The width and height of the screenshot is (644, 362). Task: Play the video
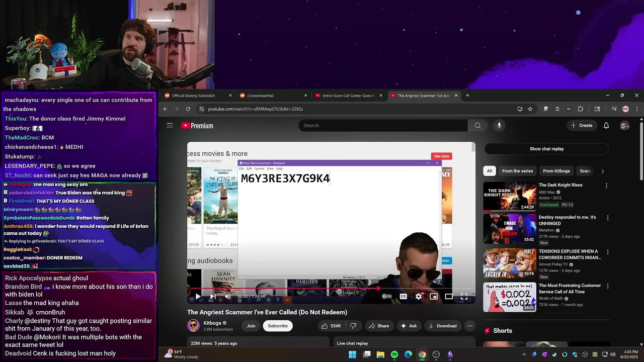pos(198,296)
